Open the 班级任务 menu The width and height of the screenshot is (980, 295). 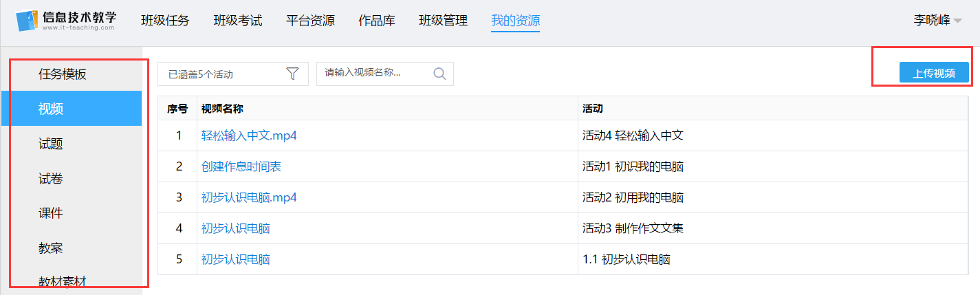point(165,21)
